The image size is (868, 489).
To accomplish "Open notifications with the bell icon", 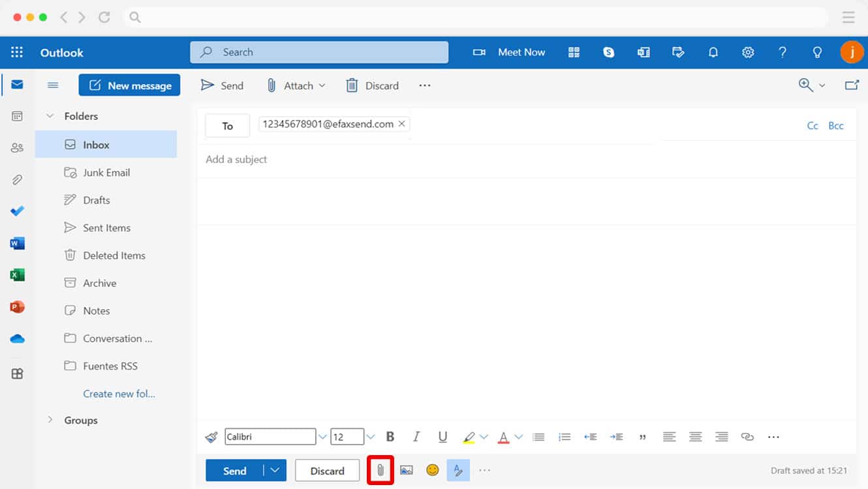I will coord(713,52).
